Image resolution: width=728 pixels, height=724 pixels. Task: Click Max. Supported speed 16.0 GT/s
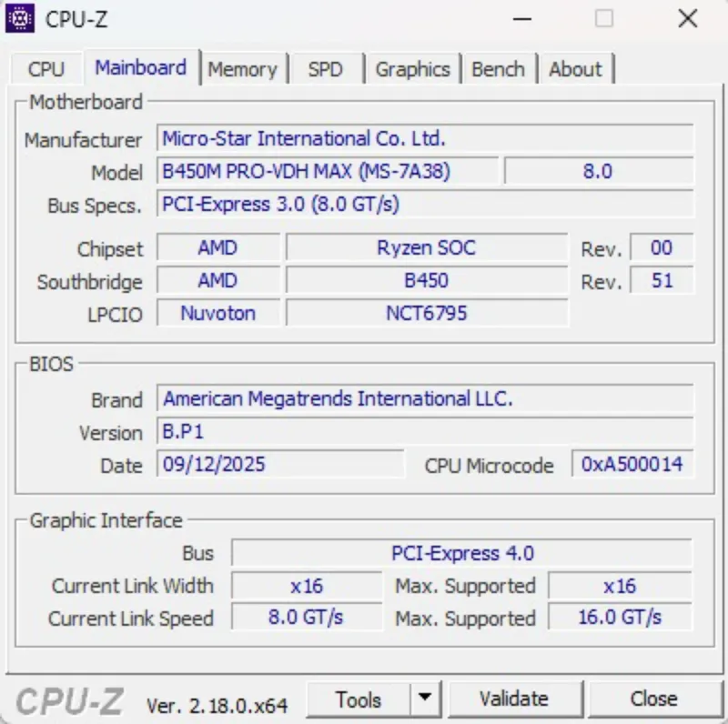point(620,618)
